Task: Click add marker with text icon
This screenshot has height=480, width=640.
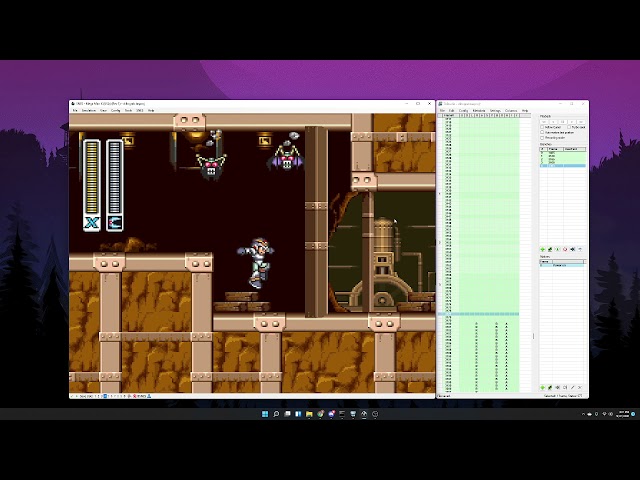Action: [550, 387]
